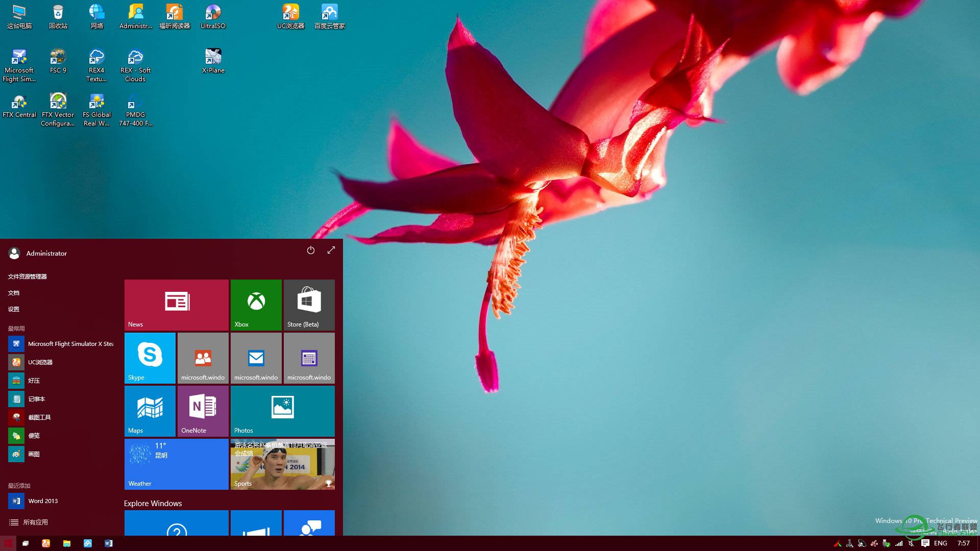
Task: Select the FSC 9 desktop shortcut
Action: pyautogui.click(x=58, y=61)
